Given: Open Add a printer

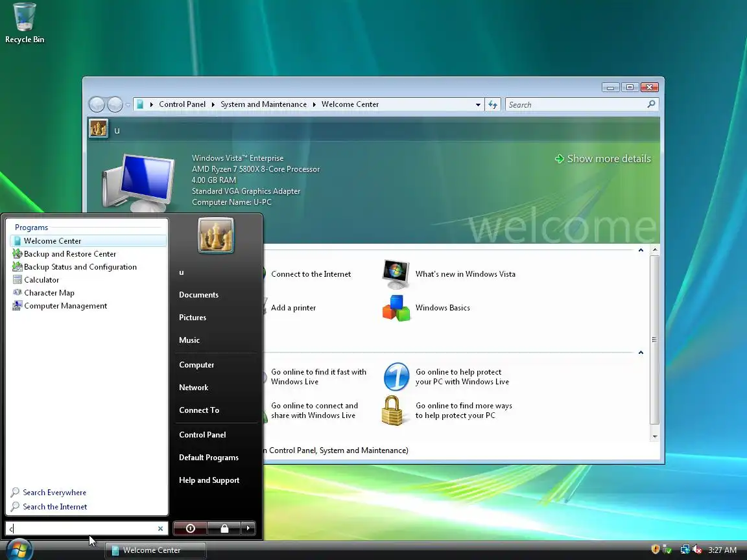Looking at the screenshot, I should [294, 308].
